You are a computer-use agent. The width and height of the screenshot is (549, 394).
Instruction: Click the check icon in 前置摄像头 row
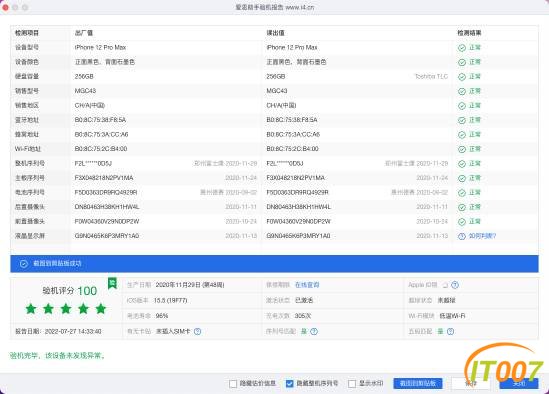[x=462, y=222]
